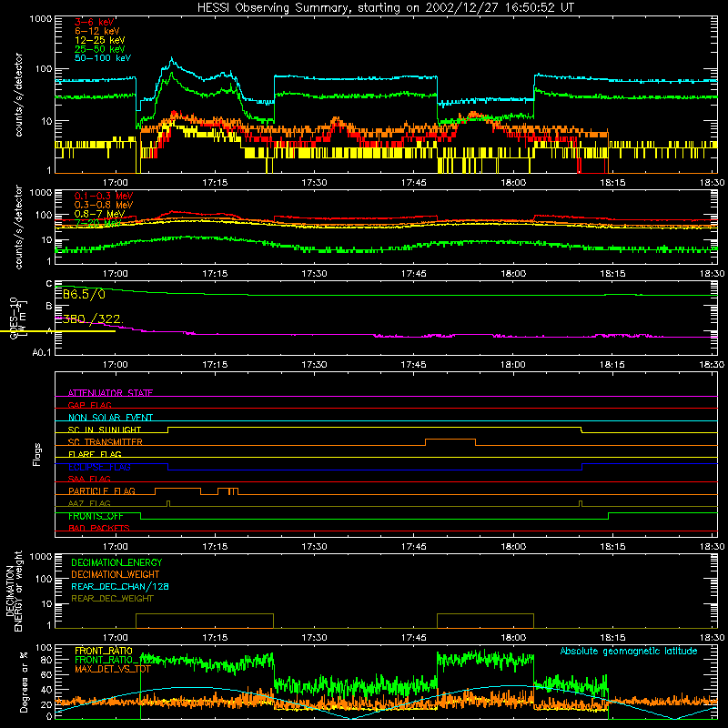
Task: Click the SAA_FLAG label
Action: 89,479
